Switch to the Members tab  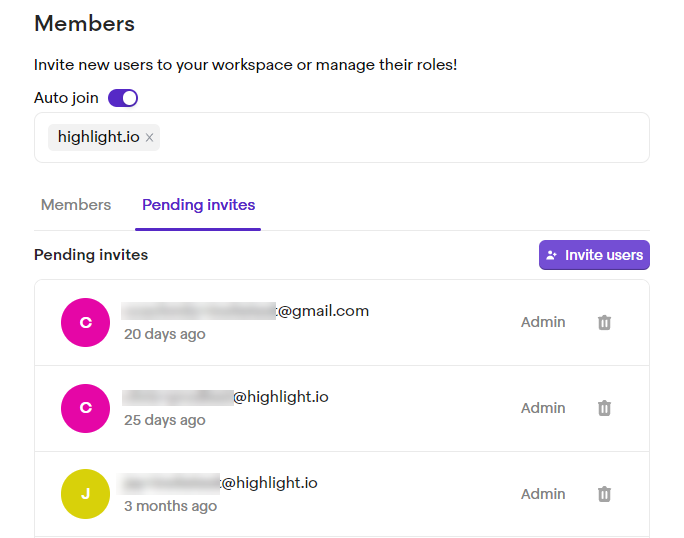tap(76, 205)
